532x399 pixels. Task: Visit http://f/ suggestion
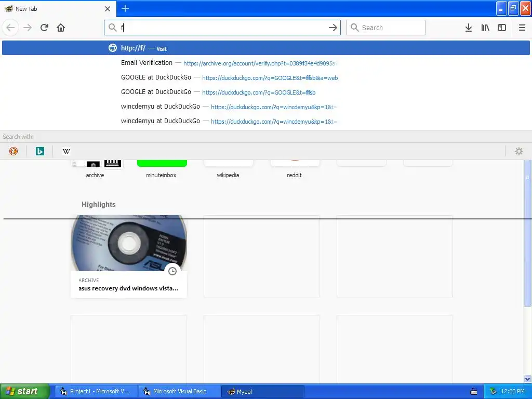coord(265,48)
